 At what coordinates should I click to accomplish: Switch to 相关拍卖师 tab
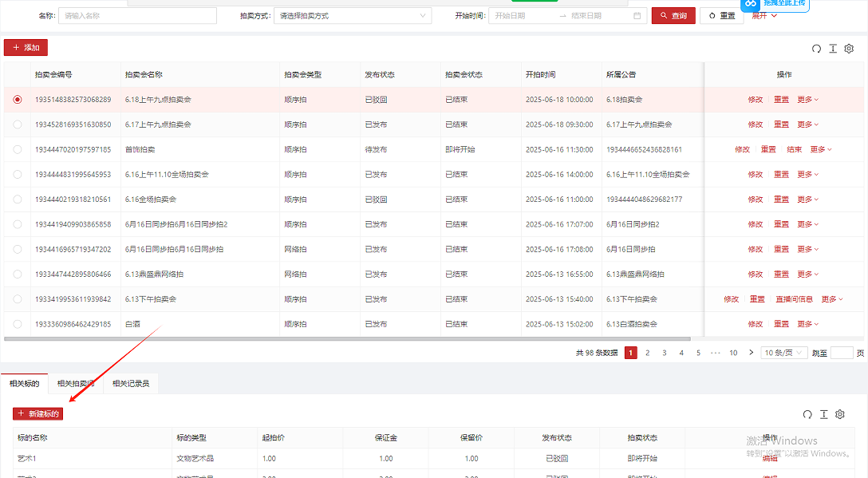[75, 383]
